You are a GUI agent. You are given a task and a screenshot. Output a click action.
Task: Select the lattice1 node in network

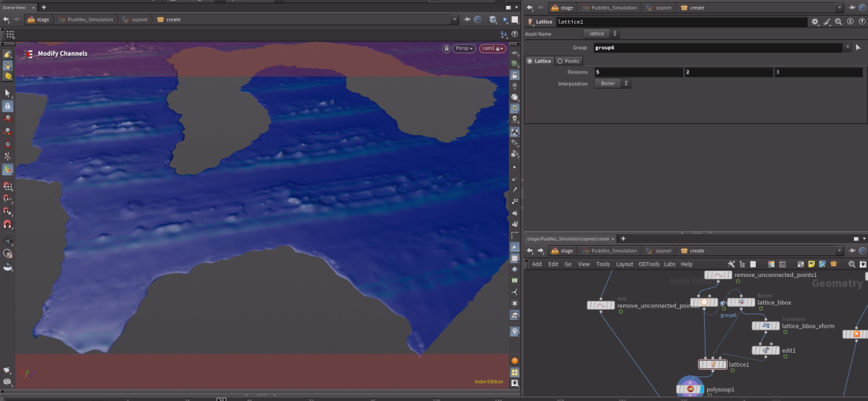click(712, 365)
